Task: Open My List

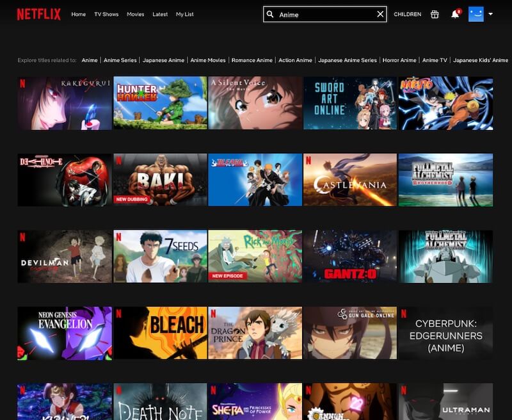Action: coord(185,14)
